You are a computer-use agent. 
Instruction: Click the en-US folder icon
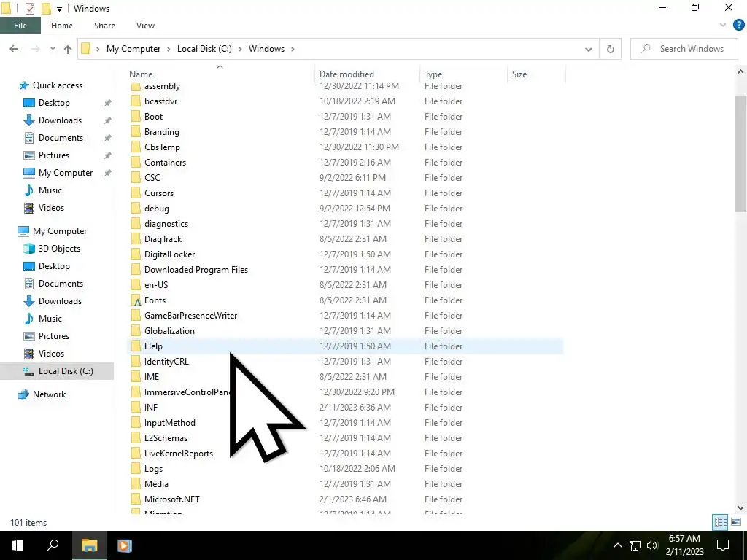pyautogui.click(x=136, y=285)
